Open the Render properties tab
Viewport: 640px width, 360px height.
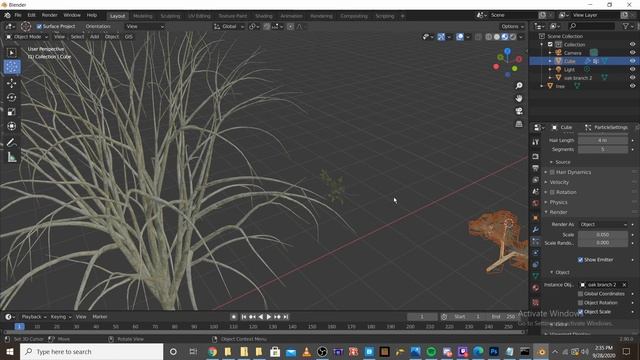click(x=536, y=156)
